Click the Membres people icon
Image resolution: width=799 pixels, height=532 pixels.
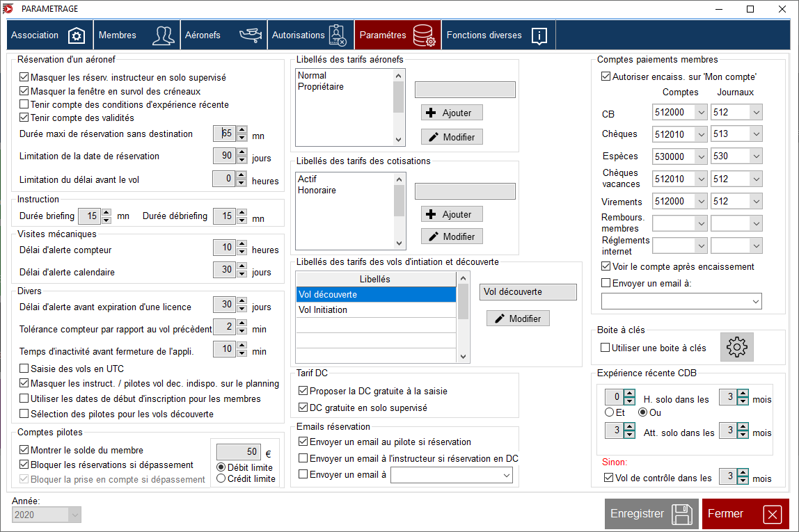click(x=163, y=35)
